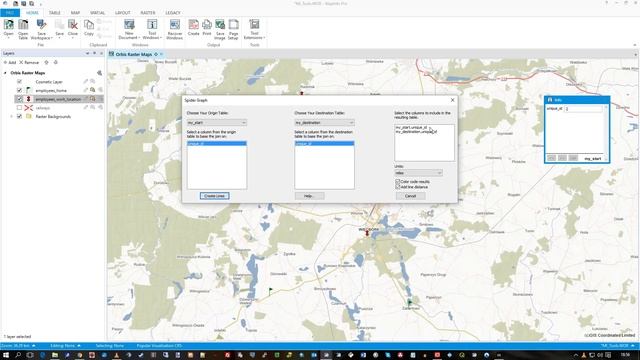Open the destination table dropdown
640x360 pixels.
[324, 122]
